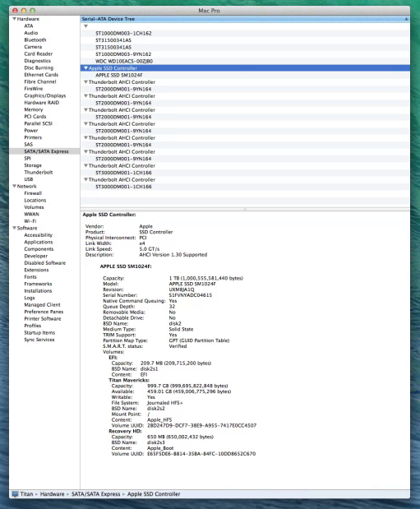Screen dimensions: 420x509
Task: Select Storage in the sidebar
Action: (33, 165)
